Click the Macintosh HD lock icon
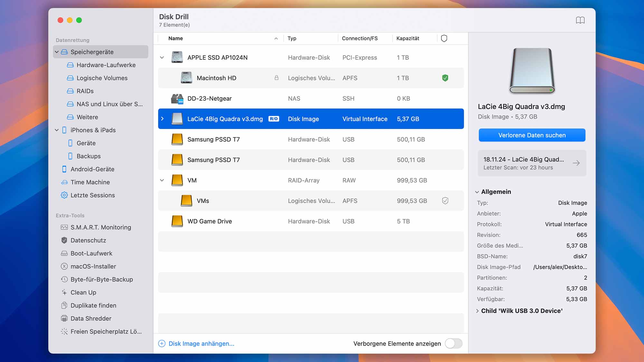Screen dimensions: 644x362 point(276,78)
